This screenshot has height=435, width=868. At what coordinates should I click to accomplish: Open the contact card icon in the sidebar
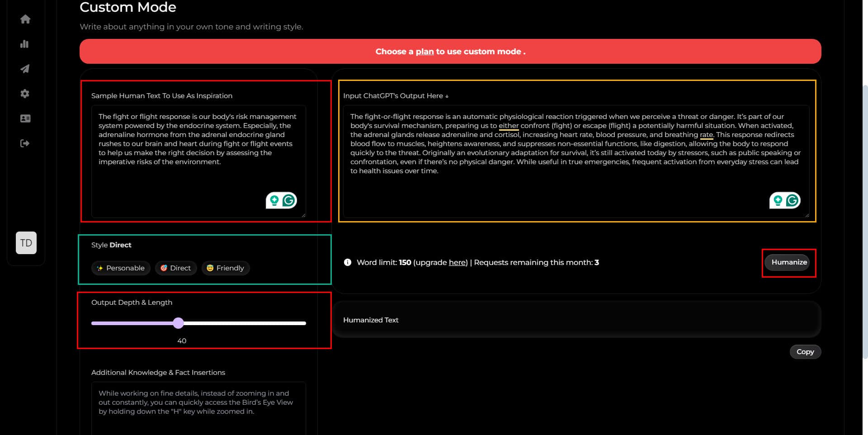click(25, 118)
